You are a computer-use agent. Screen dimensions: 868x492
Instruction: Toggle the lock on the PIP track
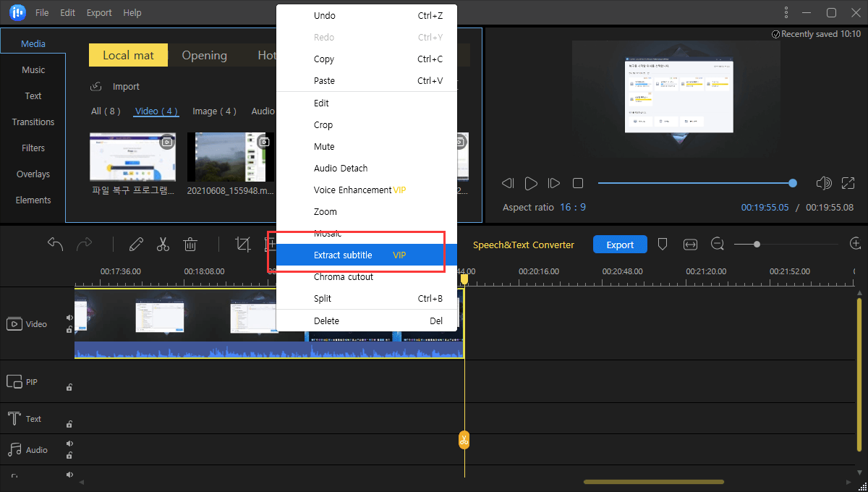(69, 387)
